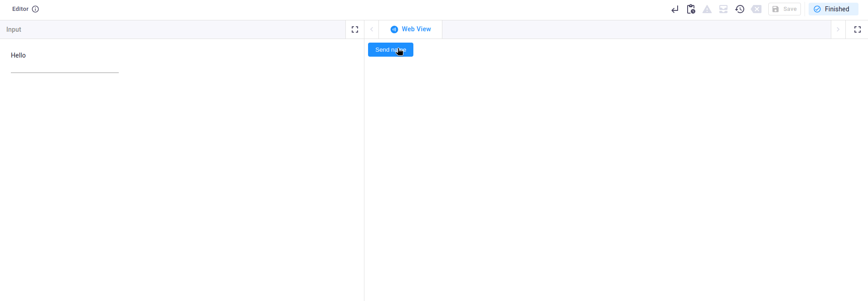This screenshot has height=301, width=868.
Task: Toggle the Finished status button
Action: [833, 9]
